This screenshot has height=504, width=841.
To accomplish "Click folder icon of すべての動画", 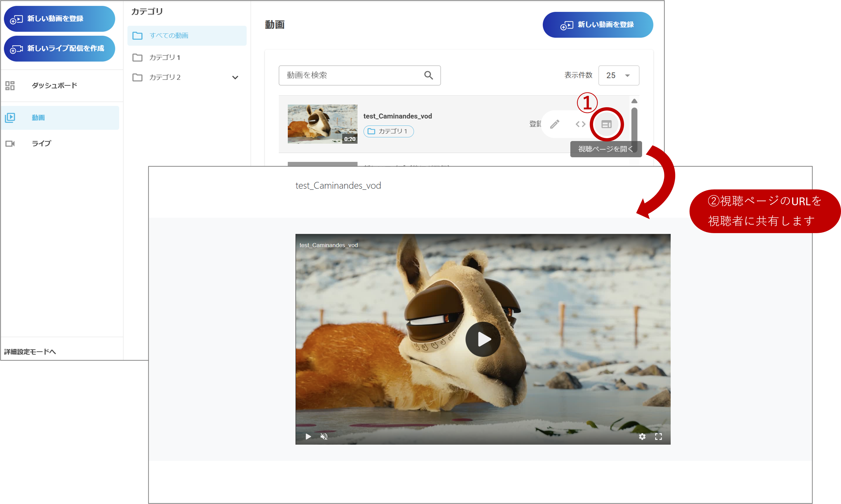I will pyautogui.click(x=137, y=36).
